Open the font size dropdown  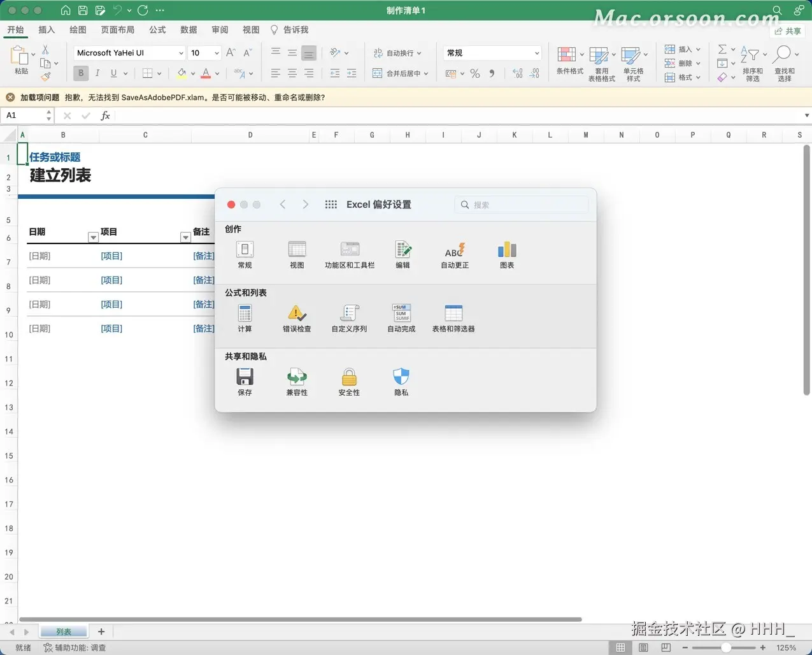tap(217, 53)
